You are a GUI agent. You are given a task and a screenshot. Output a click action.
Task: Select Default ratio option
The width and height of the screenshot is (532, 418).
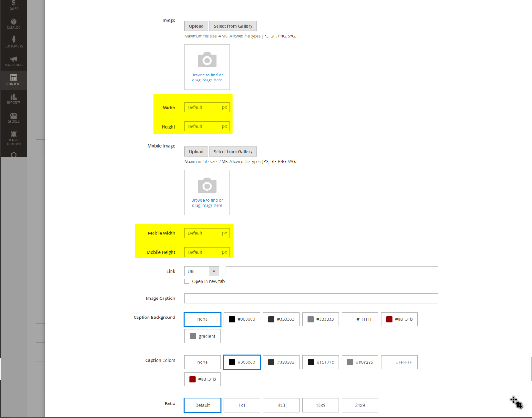[202, 405]
